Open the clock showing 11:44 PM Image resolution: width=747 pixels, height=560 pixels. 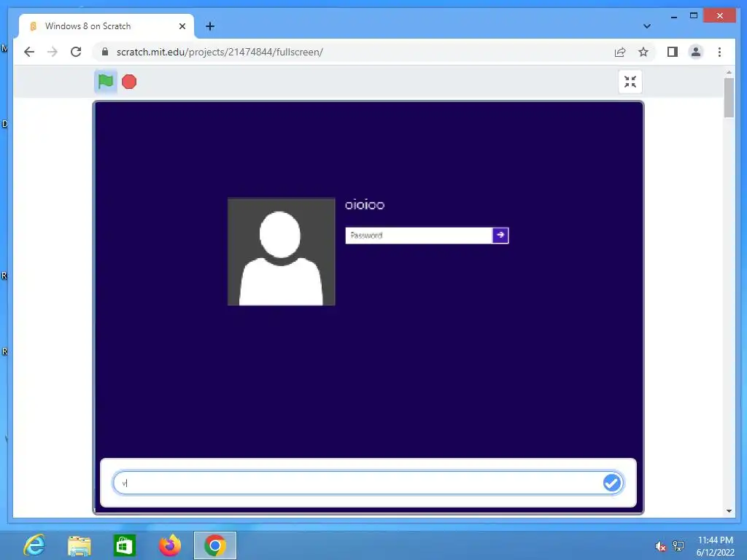click(x=715, y=545)
